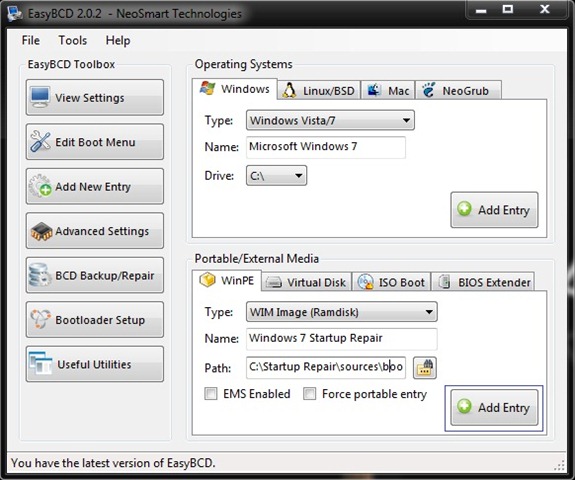Viewport: 575px width, 480px height.
Task: Click Add Entry in Operating Systems section
Action: pos(494,210)
